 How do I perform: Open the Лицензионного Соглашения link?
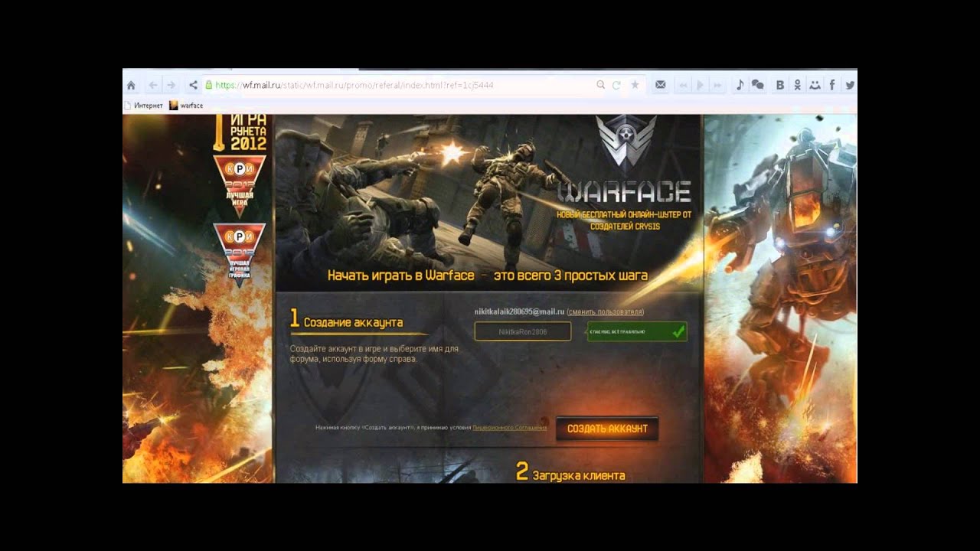pos(510,427)
